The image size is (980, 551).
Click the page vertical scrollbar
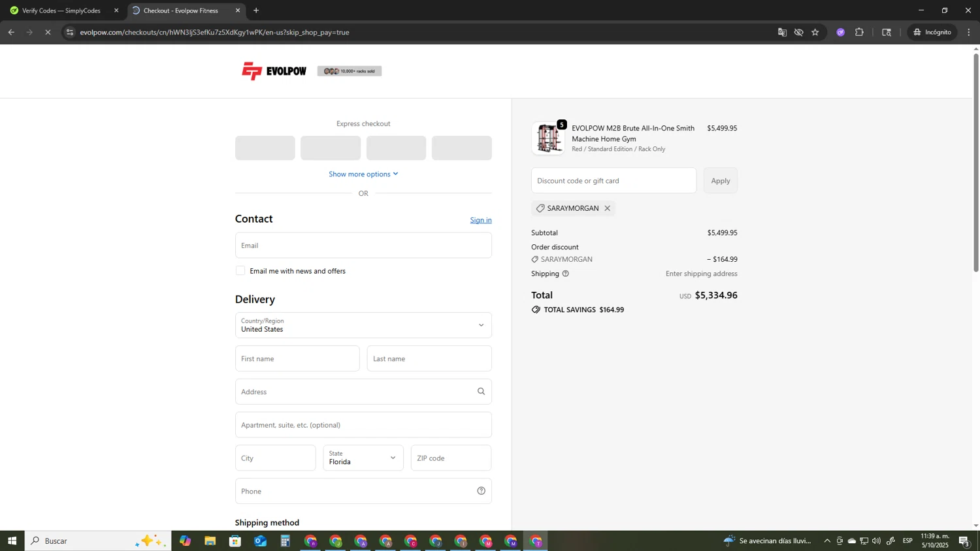(x=976, y=163)
